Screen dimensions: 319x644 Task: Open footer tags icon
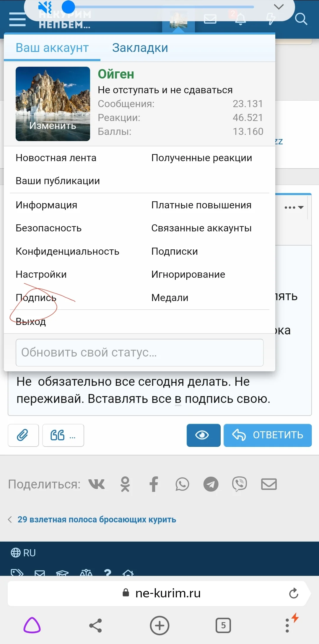(17, 573)
